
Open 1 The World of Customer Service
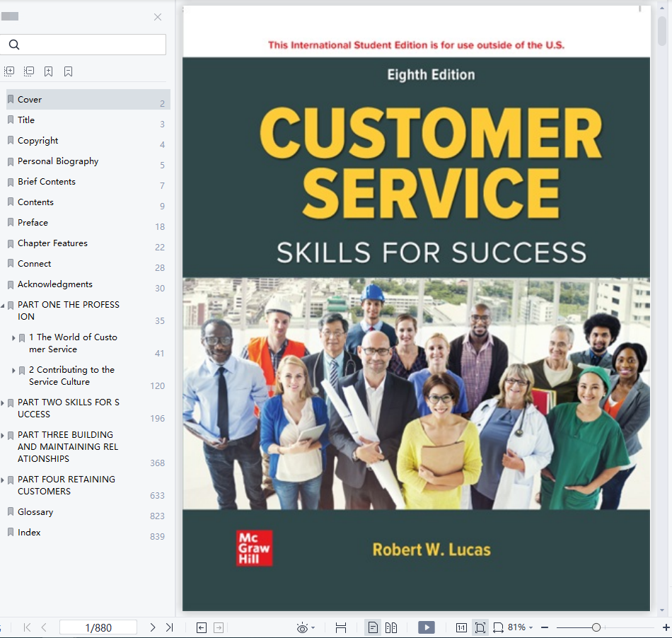pos(73,343)
